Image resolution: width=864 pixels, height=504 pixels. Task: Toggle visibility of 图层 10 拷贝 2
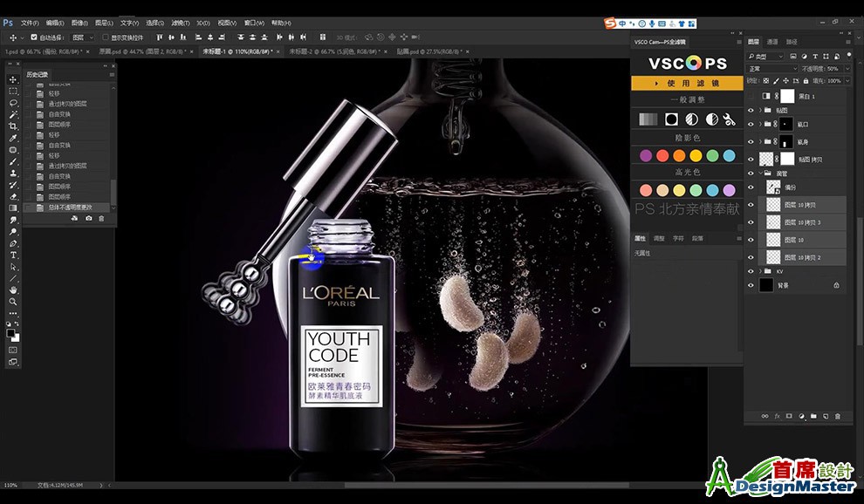pos(751,257)
